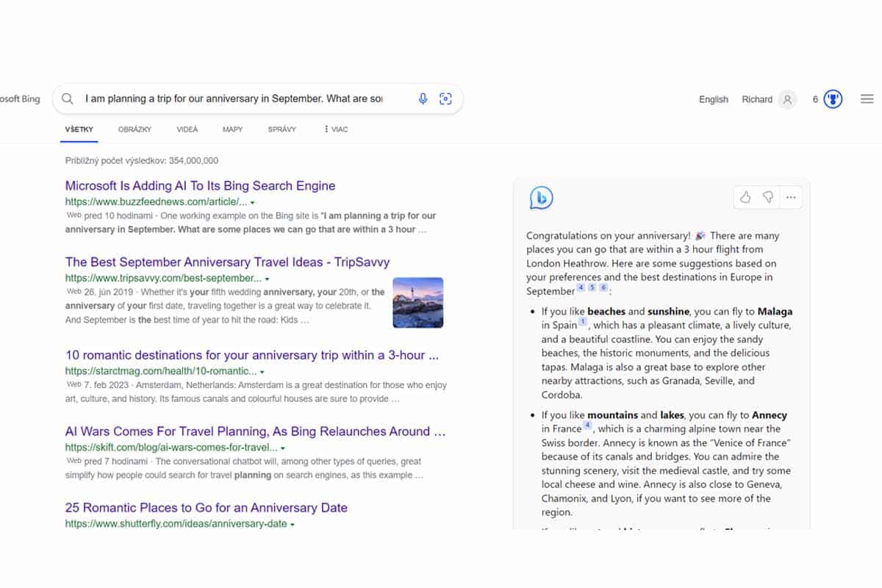Open the VIAC more menu

[x=336, y=129]
